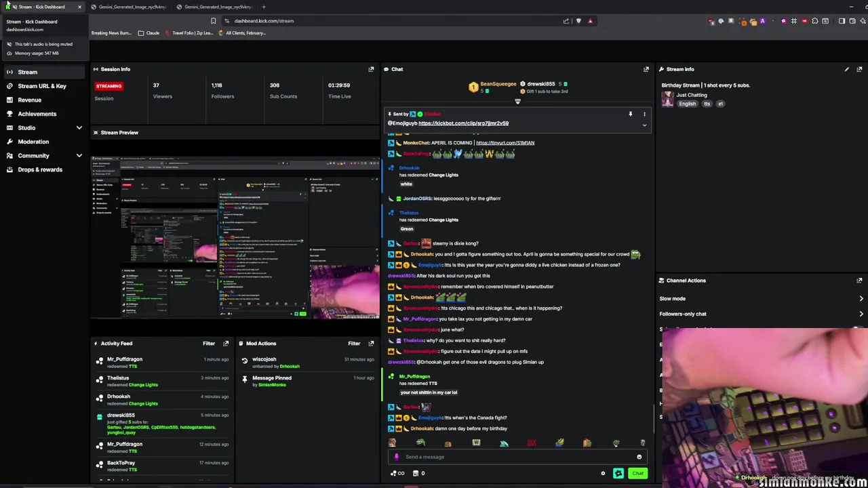Collapse the gift leaderboard handle
Screen dimensions: 868x488
pyautogui.click(x=517, y=102)
